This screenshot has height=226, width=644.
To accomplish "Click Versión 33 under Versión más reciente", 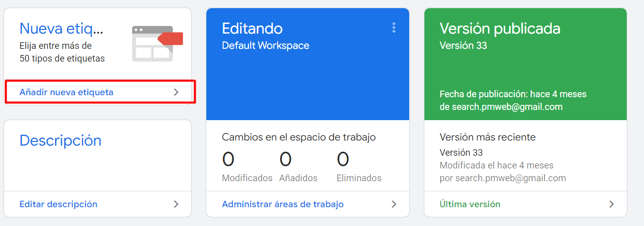I will (461, 153).
